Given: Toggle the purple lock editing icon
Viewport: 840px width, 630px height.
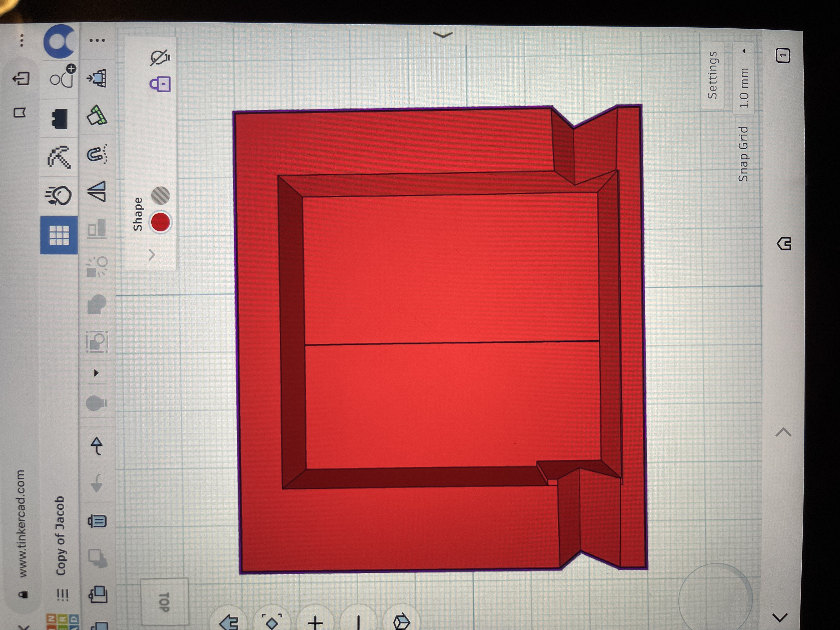Looking at the screenshot, I should [160, 84].
